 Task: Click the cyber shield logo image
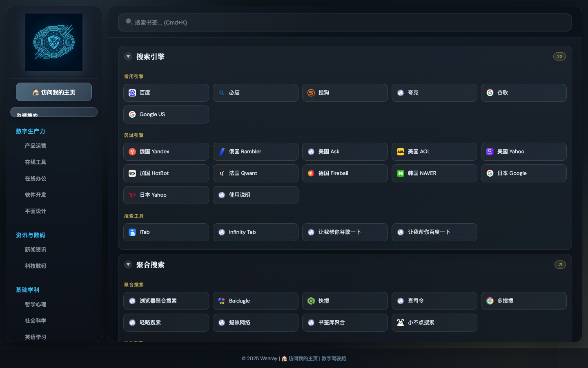54,42
